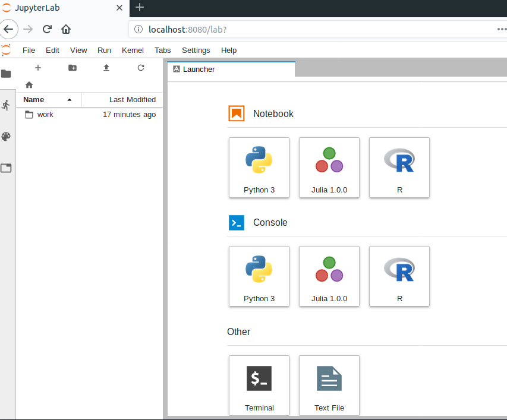Click the '17 minutes ago' timestamp
507x420 pixels.
point(130,115)
